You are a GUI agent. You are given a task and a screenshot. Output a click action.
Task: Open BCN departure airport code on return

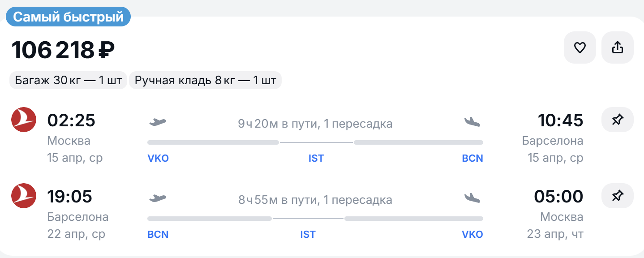point(158,234)
